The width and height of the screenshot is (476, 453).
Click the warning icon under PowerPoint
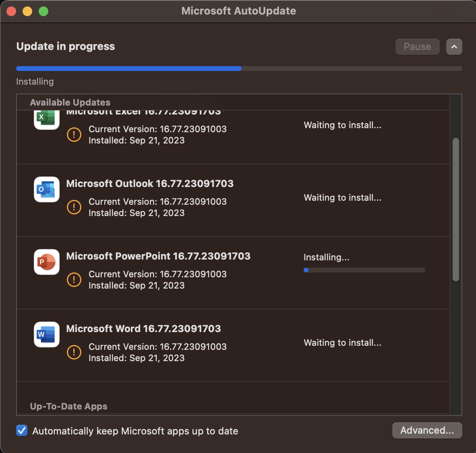coord(74,280)
